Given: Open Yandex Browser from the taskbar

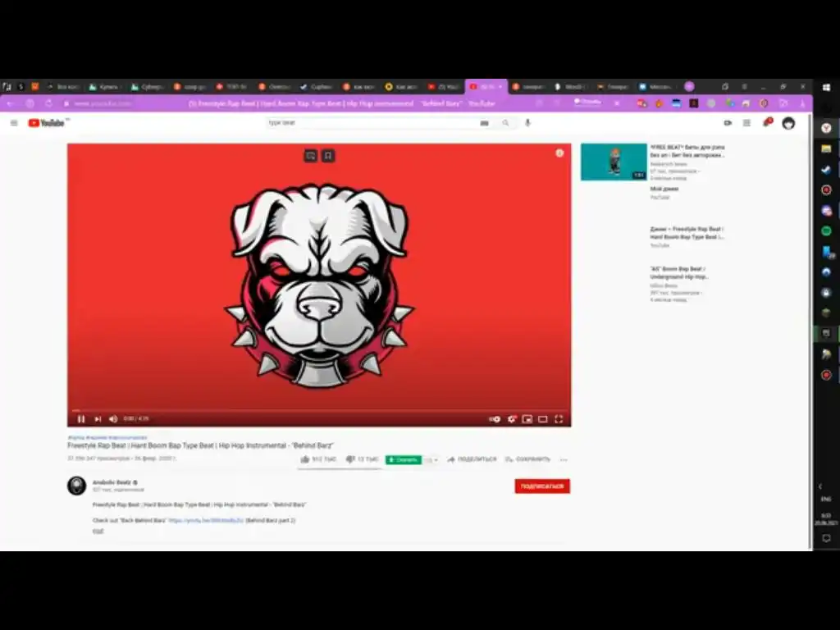Looking at the screenshot, I should (826, 128).
